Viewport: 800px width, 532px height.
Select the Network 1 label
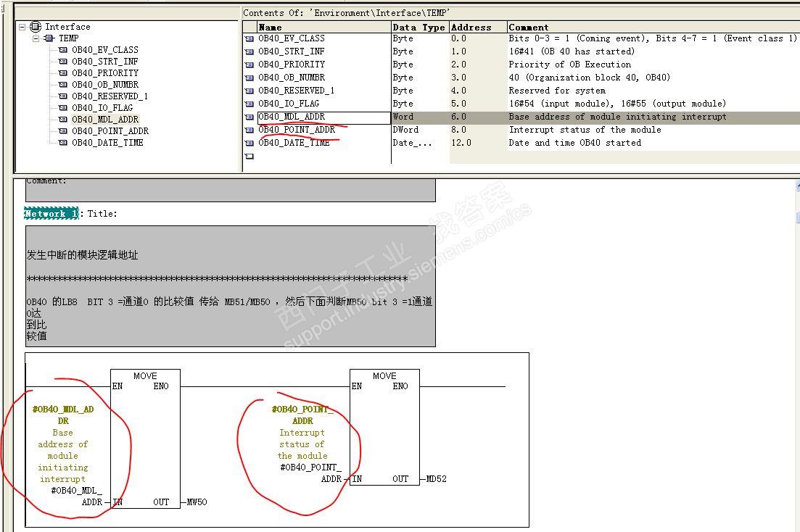click(51, 214)
